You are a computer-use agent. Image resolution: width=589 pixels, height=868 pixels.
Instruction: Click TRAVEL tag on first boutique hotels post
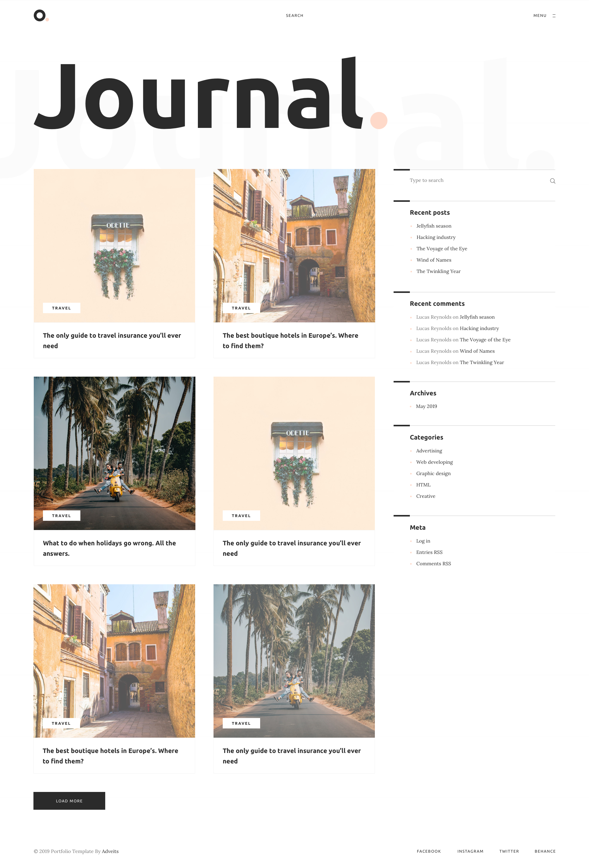coord(241,308)
